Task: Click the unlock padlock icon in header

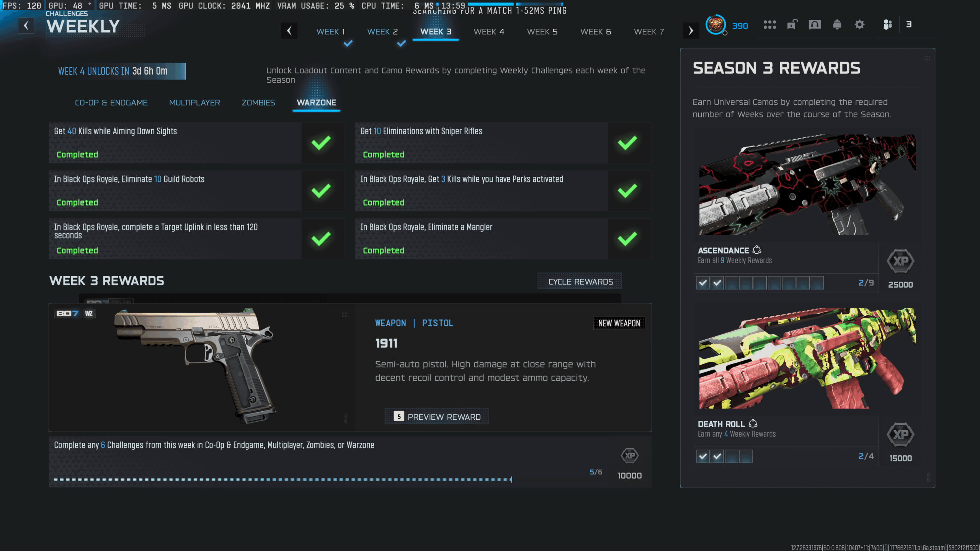Action: coord(792,25)
